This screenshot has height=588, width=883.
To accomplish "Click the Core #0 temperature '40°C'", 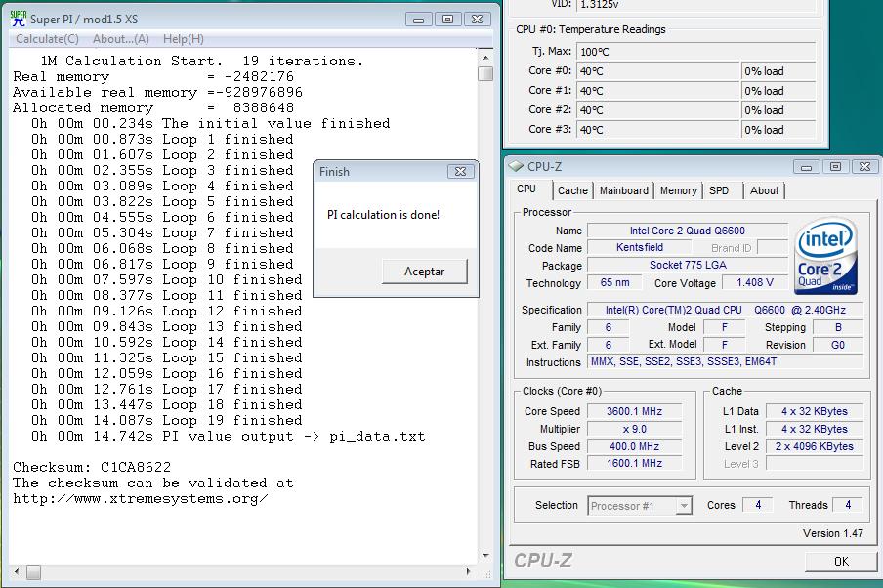I will coord(657,71).
